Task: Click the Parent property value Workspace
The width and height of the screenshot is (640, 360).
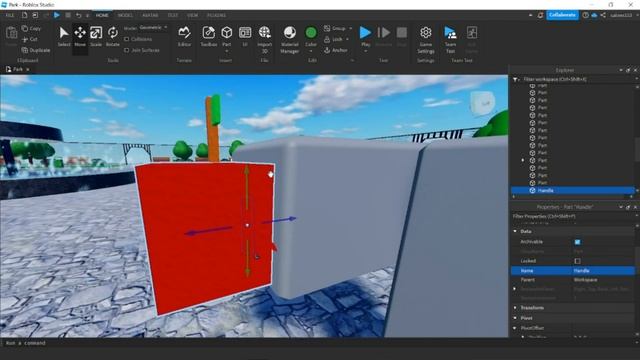Action: tap(603, 280)
